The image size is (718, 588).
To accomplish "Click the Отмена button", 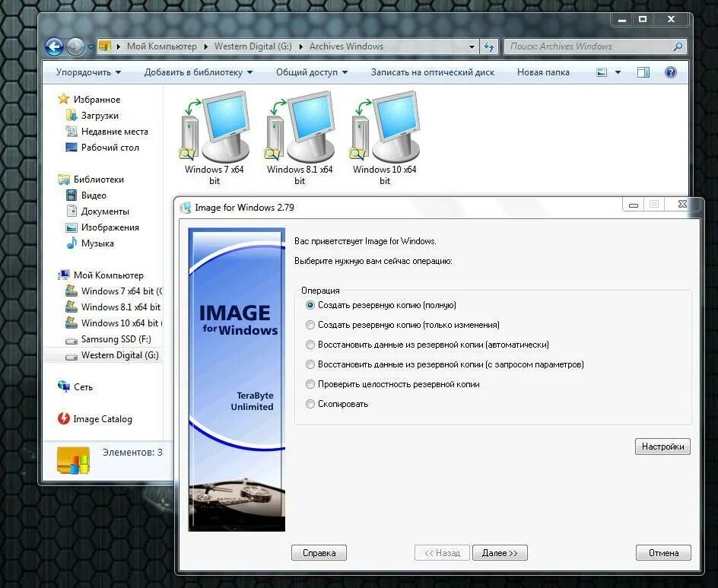I will click(x=663, y=553).
